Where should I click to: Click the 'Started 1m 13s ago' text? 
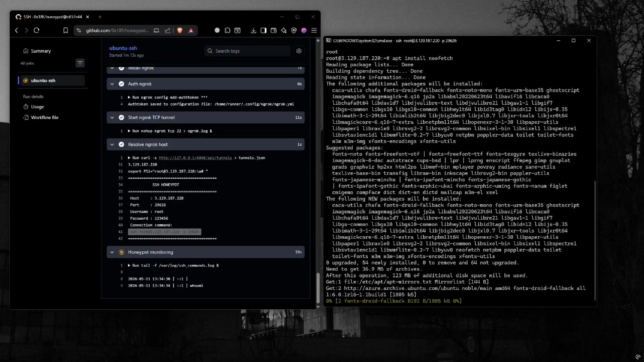click(126, 55)
